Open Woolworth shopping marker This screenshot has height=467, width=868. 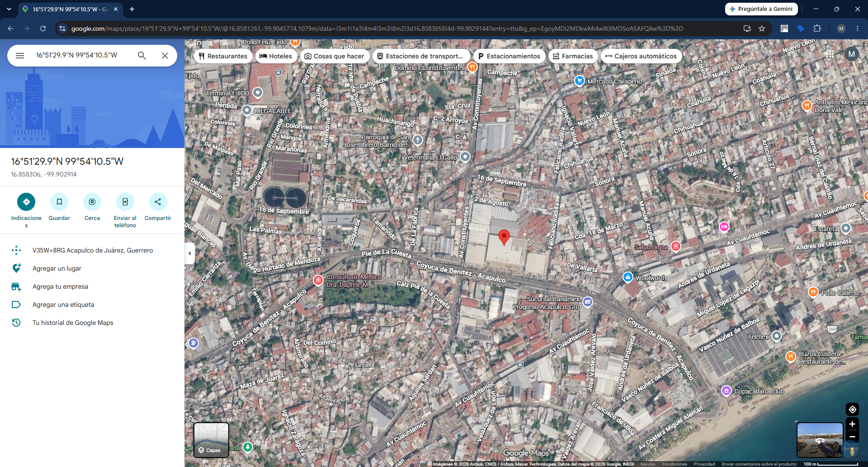tap(627, 277)
